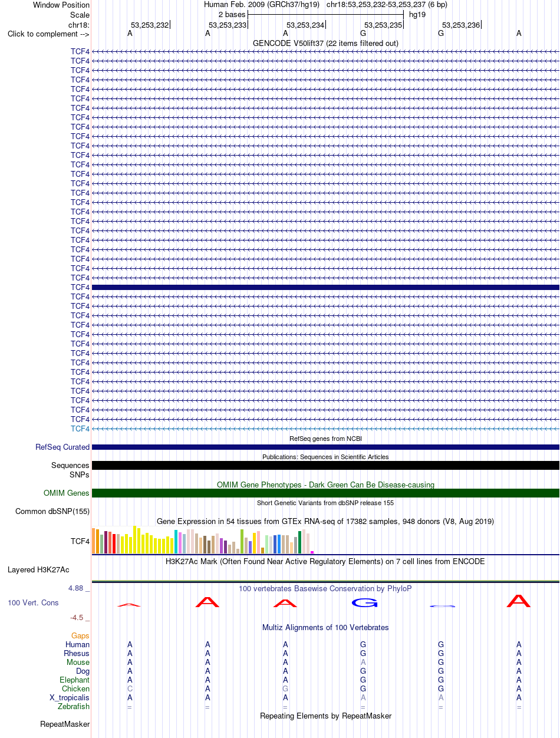Click position label 53,253,236 in ruler

[x=461, y=25]
